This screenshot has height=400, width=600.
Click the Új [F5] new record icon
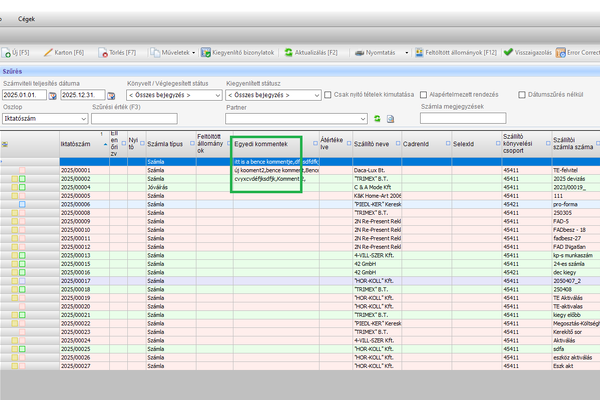pyautogui.click(x=7, y=53)
